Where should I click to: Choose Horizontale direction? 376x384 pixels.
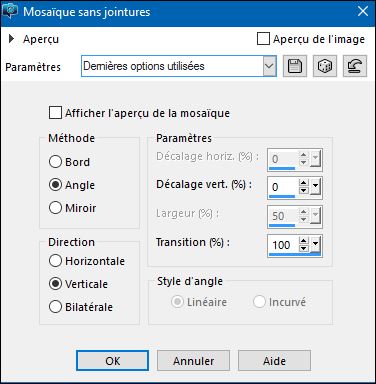(x=55, y=261)
